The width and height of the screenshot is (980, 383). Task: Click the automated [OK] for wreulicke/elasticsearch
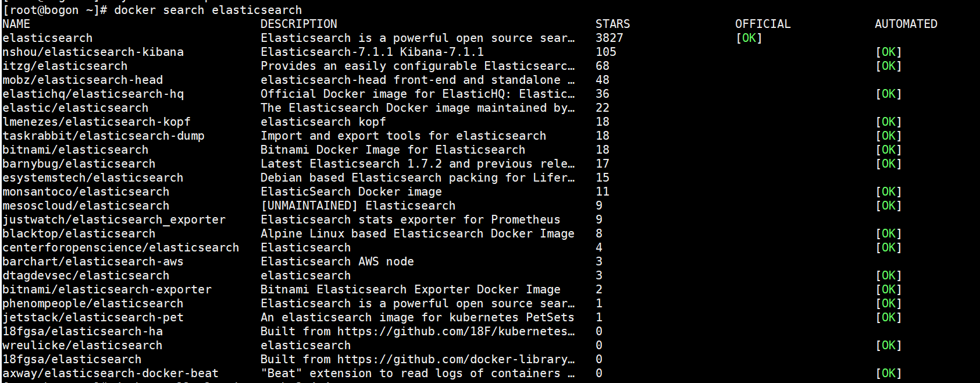pyautogui.click(x=889, y=345)
